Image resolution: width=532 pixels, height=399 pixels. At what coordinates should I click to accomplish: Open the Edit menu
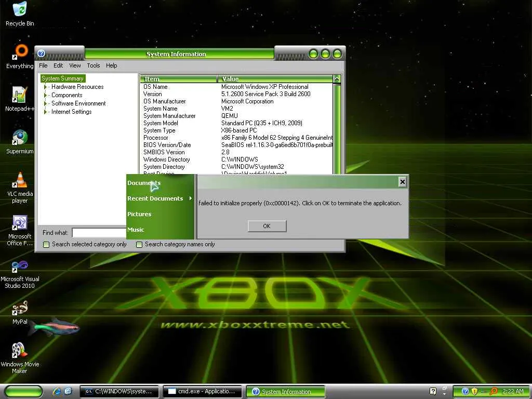tap(58, 65)
